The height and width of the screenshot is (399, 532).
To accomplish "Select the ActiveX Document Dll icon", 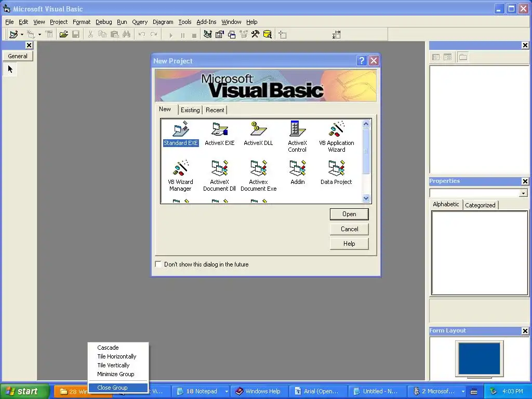I will [x=219, y=176].
